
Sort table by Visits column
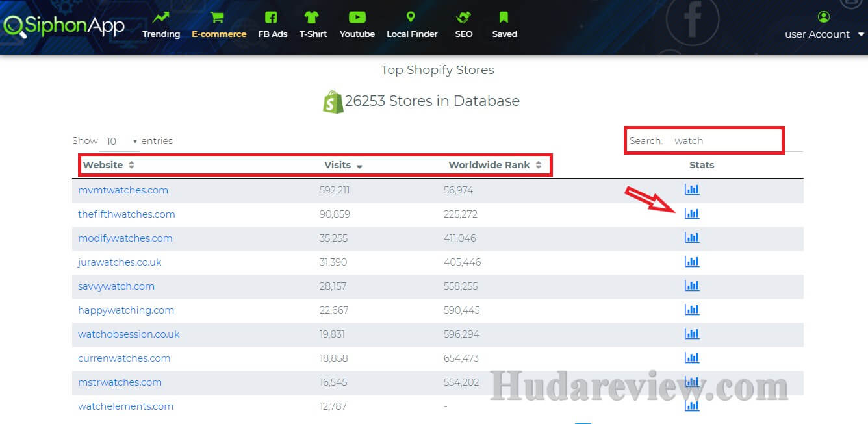point(343,165)
